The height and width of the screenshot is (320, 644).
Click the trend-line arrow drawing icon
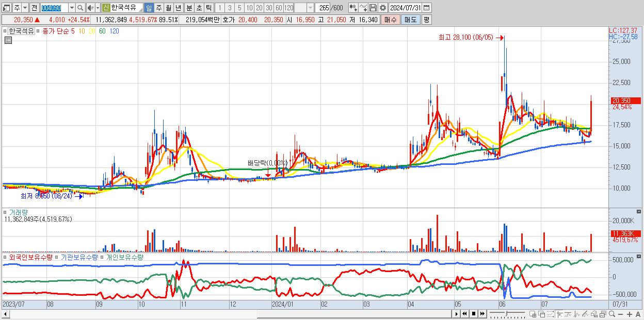point(560,314)
